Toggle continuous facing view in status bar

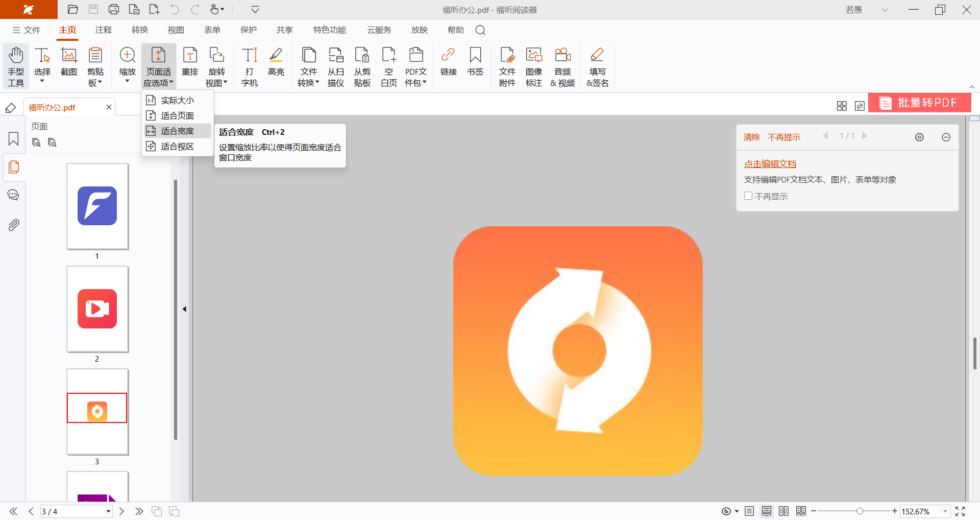coord(801,511)
